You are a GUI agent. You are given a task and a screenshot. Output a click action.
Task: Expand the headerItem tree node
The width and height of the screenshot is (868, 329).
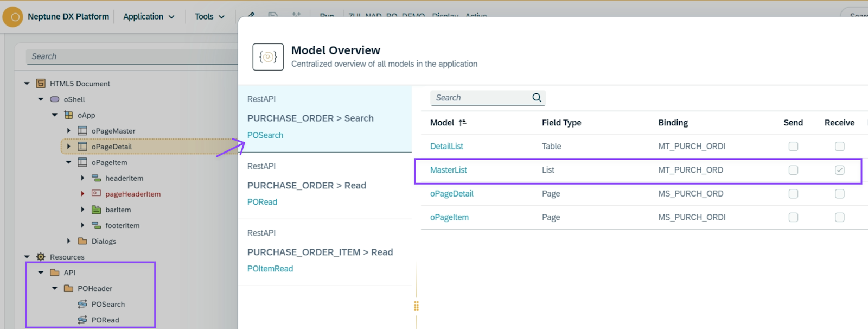coord(82,178)
